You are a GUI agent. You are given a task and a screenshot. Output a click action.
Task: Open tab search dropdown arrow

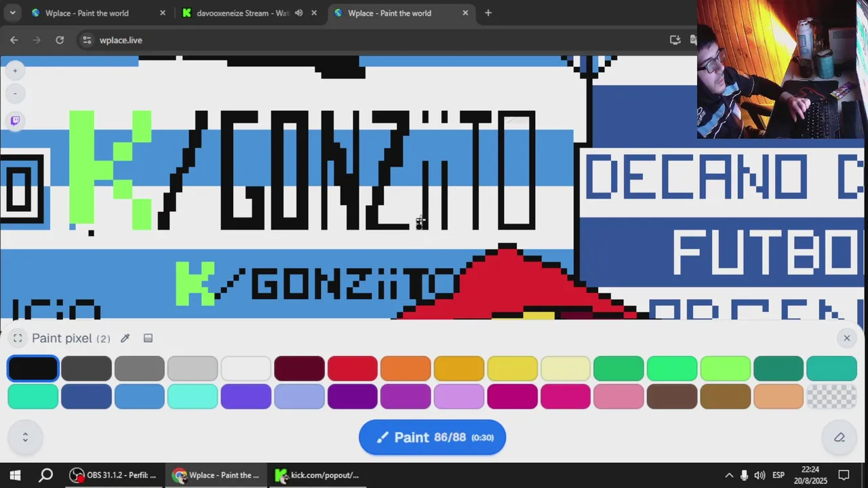[x=13, y=13]
